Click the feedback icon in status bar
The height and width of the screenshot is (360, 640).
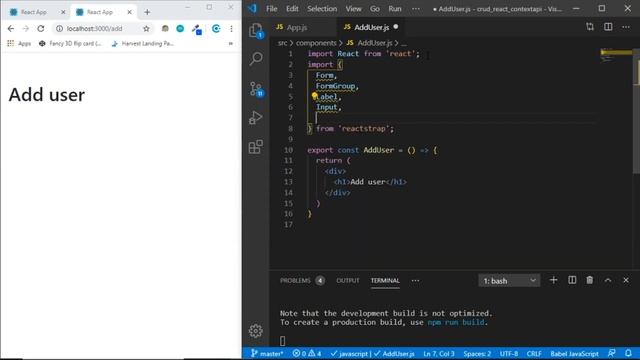click(x=611, y=353)
